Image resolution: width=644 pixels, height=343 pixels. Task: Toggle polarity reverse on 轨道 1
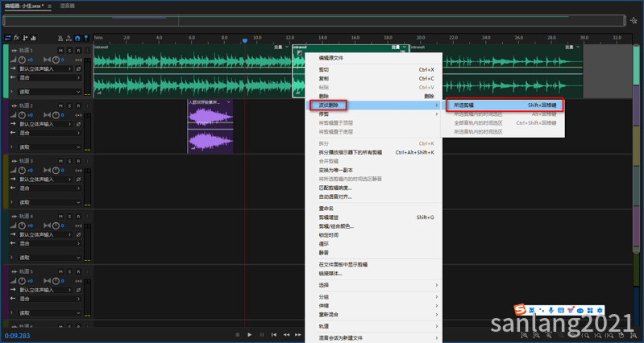pos(78,69)
